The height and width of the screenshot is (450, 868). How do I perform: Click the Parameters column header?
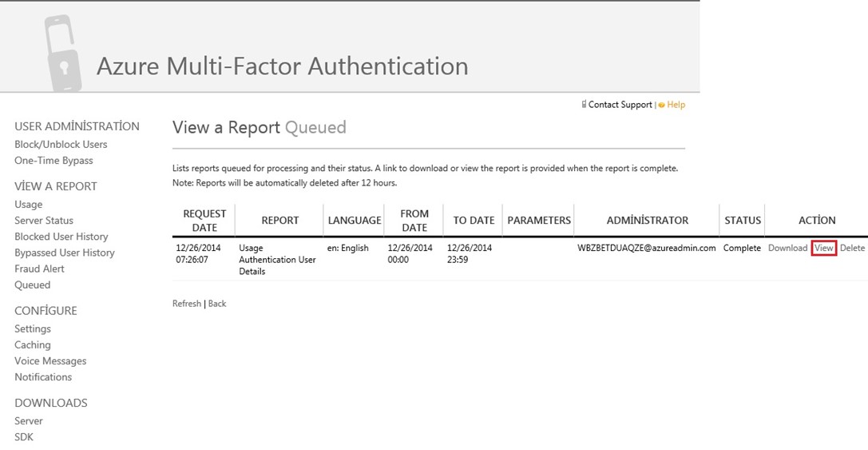[539, 220]
